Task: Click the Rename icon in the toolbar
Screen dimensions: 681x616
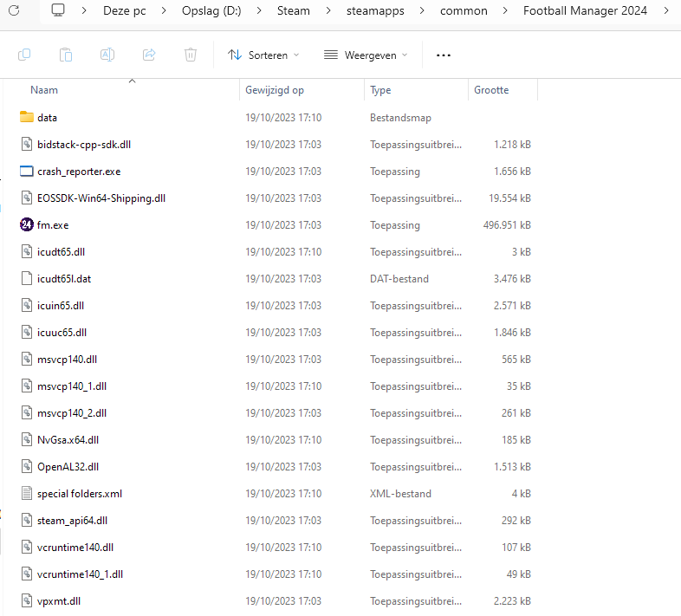Action: coord(107,55)
